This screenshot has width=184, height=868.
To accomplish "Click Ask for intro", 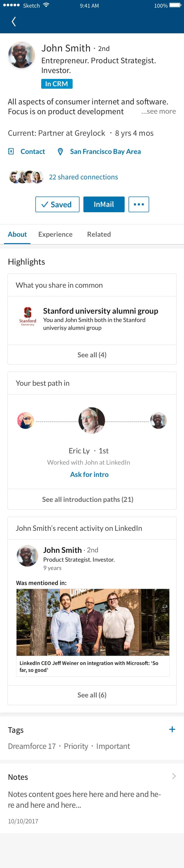I will (x=89, y=474).
